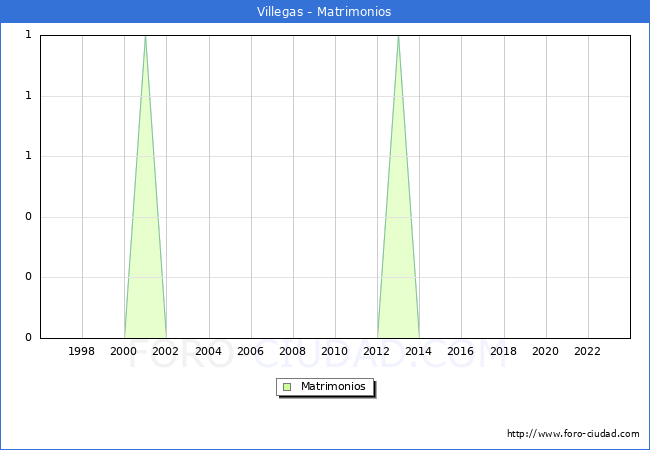This screenshot has width=650, height=450.
Task: Select the 2020 x-axis label
Action: click(x=545, y=351)
